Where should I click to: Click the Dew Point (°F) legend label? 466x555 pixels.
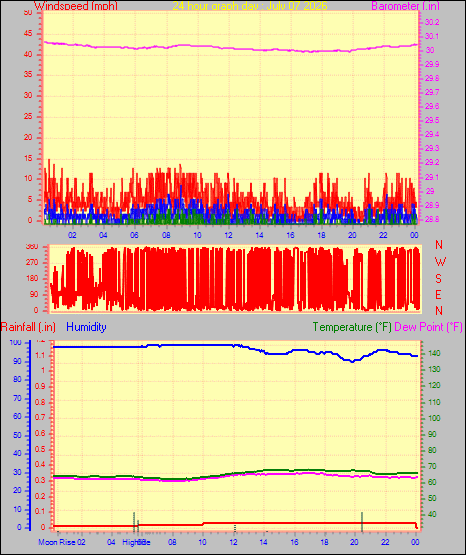coord(428,327)
